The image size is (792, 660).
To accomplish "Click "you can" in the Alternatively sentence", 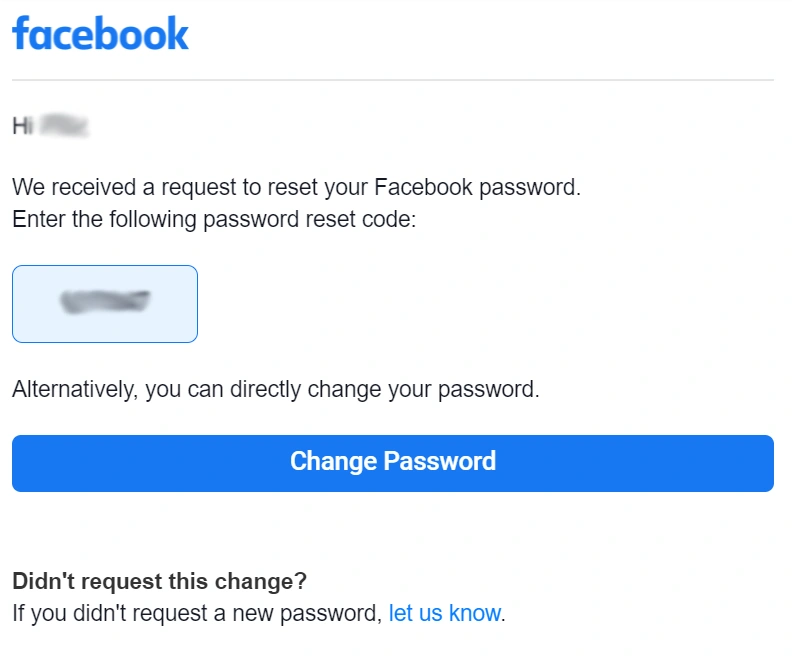I will (184, 390).
